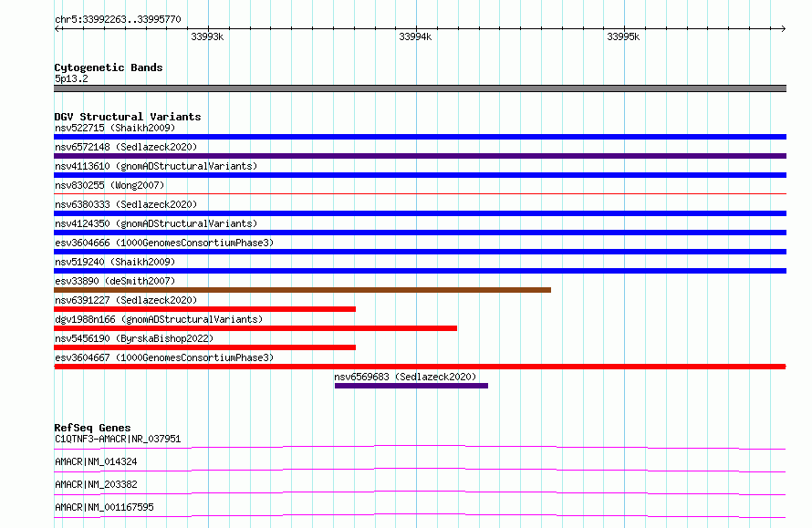Click the purple bar for nsv6572148
The width and height of the screenshot is (812, 528).
420,156
